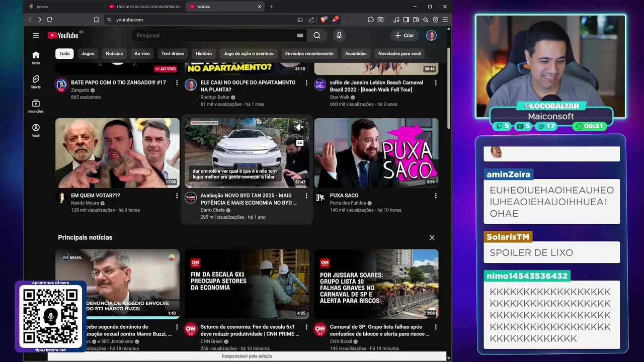Select the Assistidos filter chip

click(x=356, y=53)
